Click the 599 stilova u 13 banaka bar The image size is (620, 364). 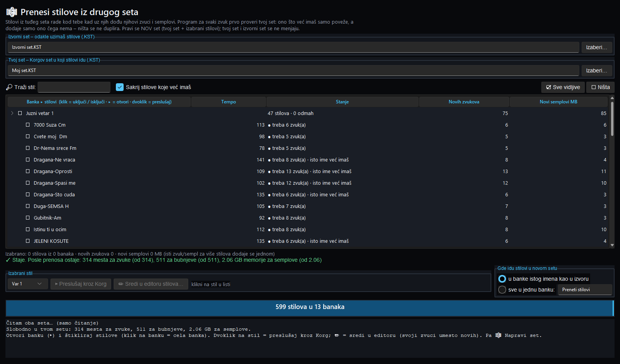tap(310, 308)
